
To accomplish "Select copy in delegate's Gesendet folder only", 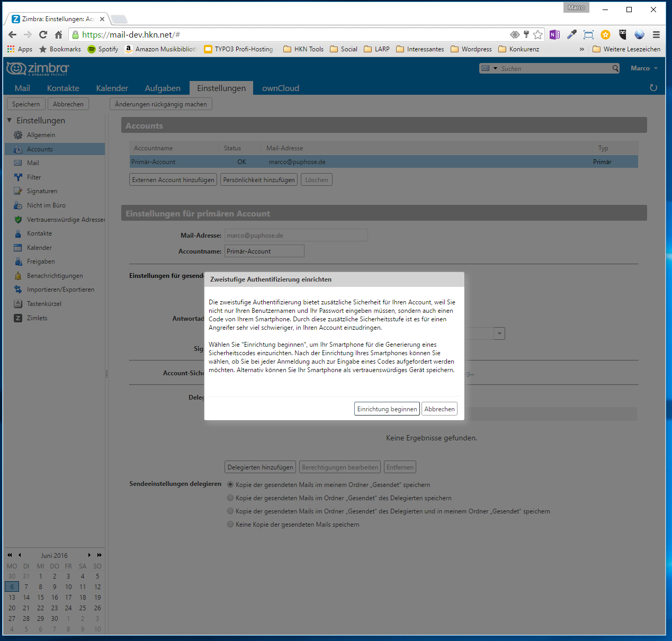I will coord(230,498).
